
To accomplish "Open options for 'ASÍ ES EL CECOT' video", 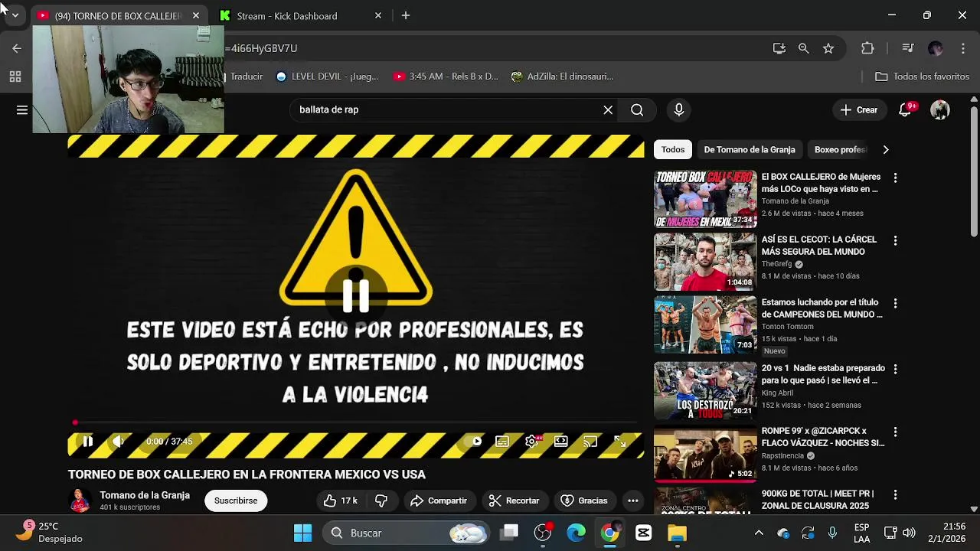I will pos(895,240).
